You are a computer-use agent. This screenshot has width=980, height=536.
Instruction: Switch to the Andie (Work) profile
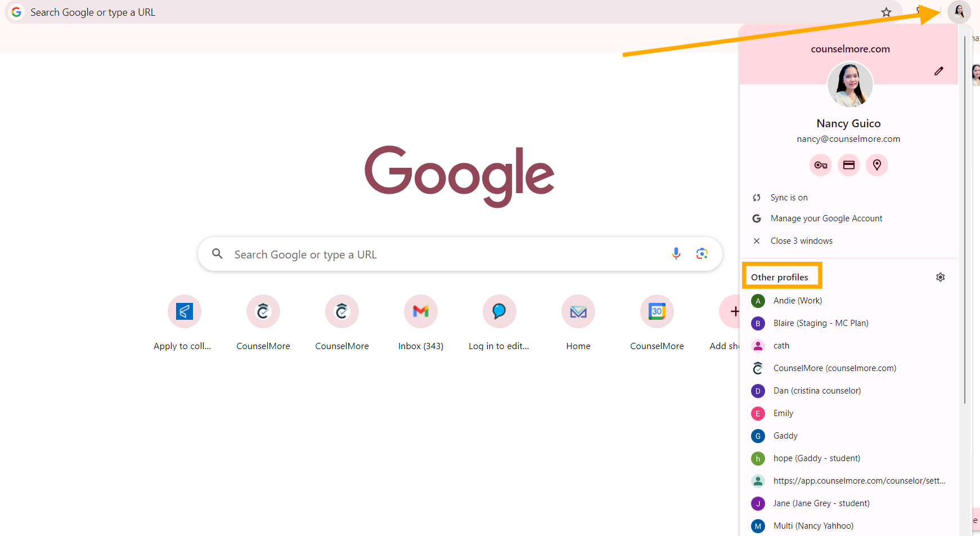849,301
